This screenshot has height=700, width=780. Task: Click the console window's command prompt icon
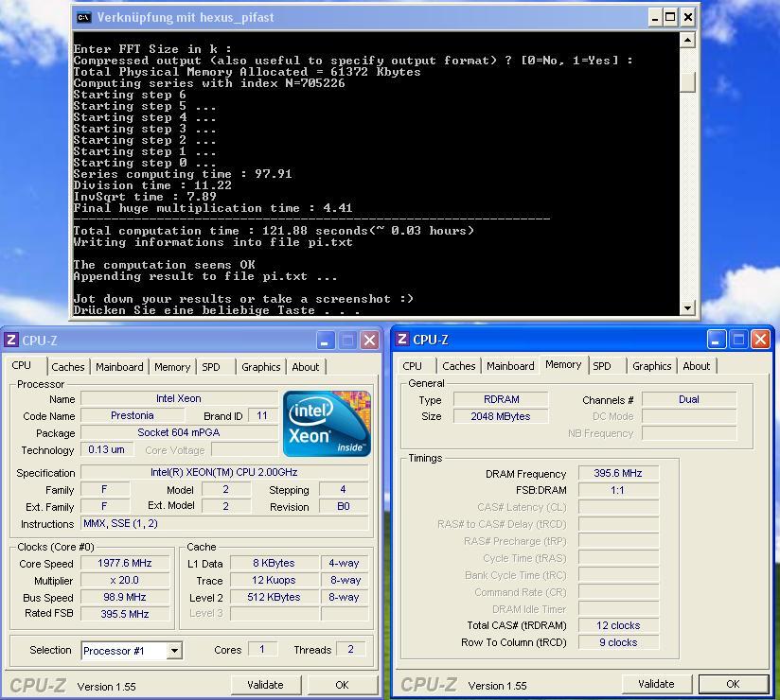tap(83, 18)
